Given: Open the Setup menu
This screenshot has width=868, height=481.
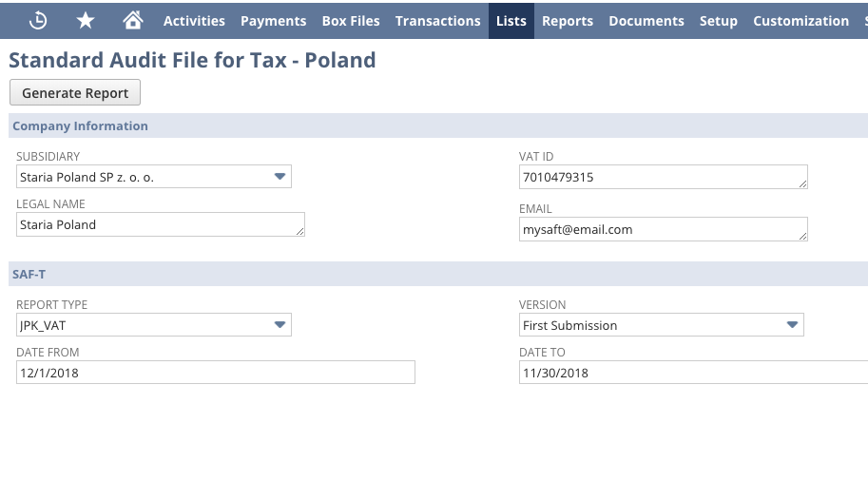Looking at the screenshot, I should 719,21.
